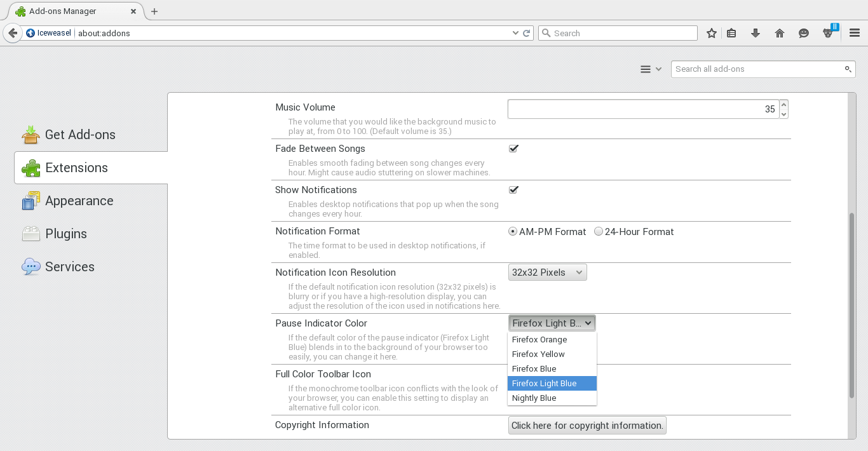
Task: Click the reload page icon
Action: click(527, 33)
